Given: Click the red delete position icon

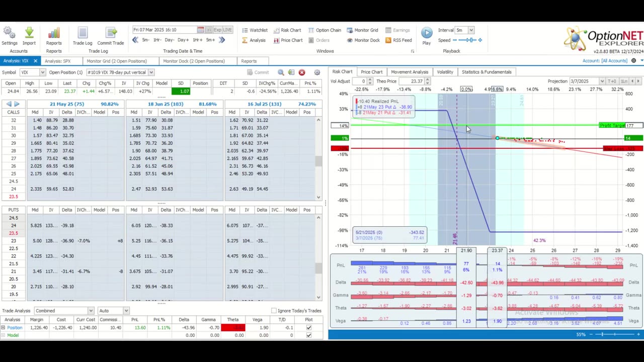Looking at the screenshot, I should pos(302,72).
